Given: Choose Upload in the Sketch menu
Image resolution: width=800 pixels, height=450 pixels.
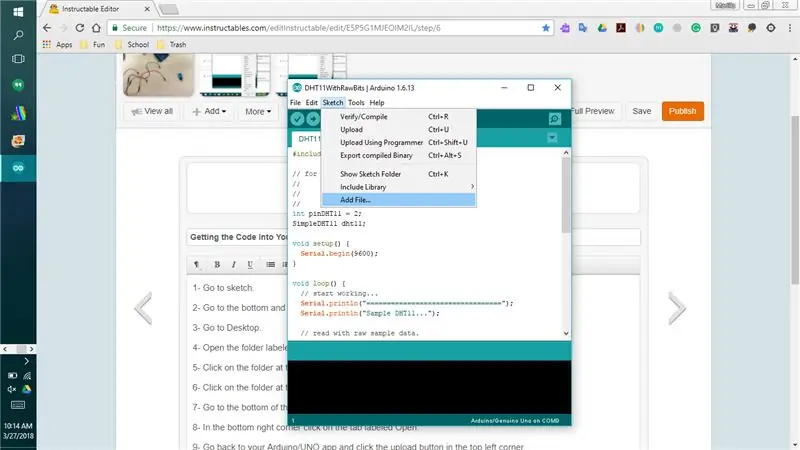Looking at the screenshot, I should click(x=399, y=130).
